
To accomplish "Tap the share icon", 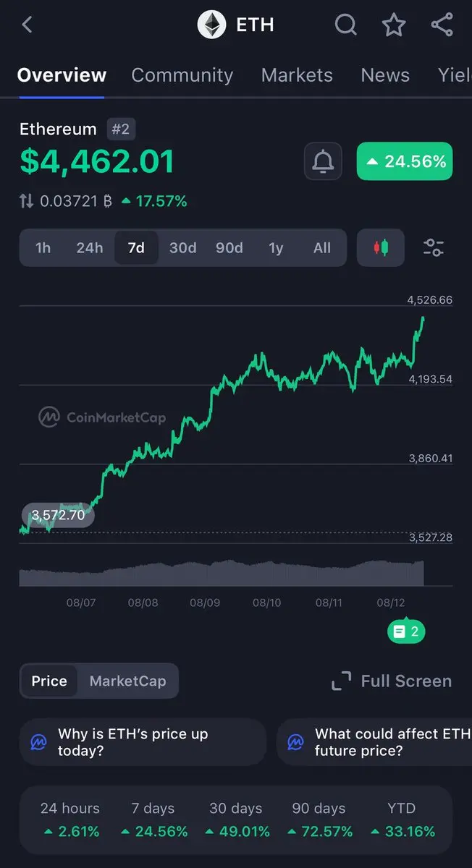I will (x=442, y=25).
